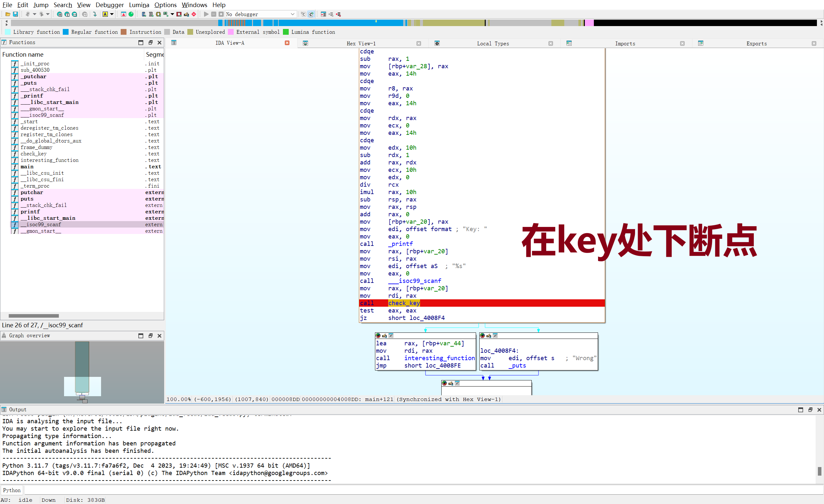This screenshot has width=824, height=504.
Task: Switch to the Hex View-1 tab
Action: point(361,43)
